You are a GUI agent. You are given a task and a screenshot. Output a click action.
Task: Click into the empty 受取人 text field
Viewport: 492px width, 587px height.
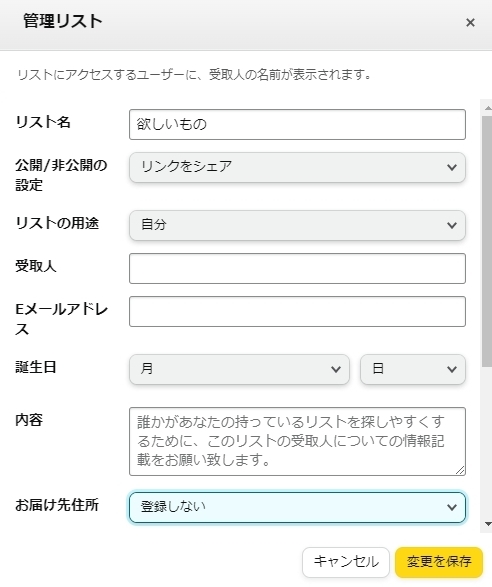(x=297, y=268)
